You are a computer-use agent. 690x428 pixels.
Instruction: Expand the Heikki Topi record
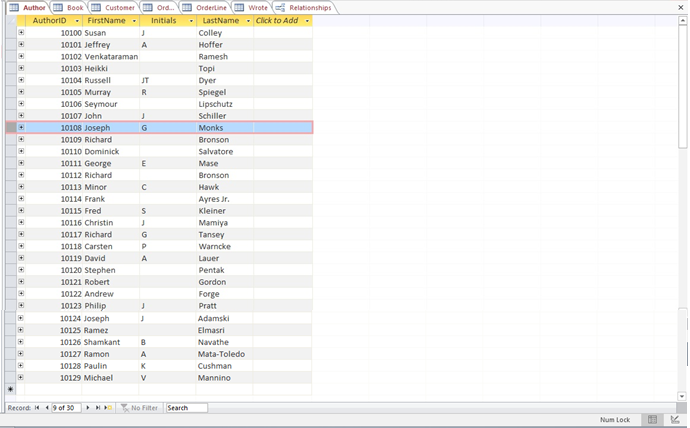pyautogui.click(x=21, y=68)
